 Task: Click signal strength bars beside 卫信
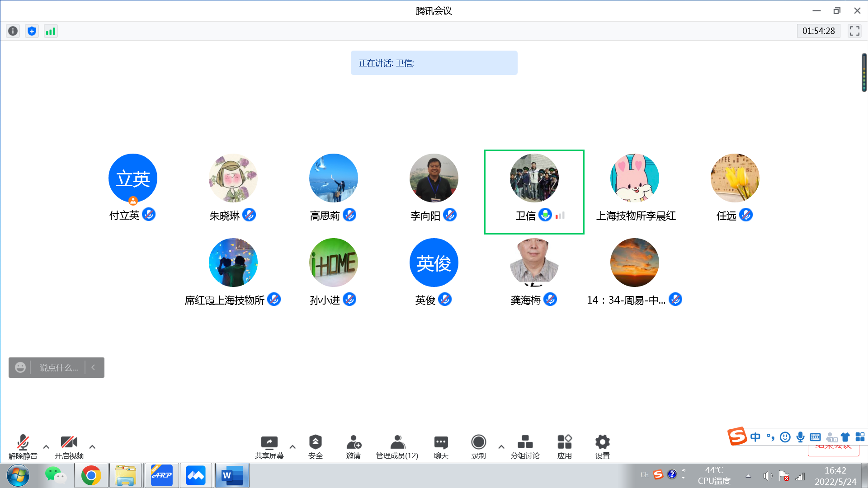560,216
